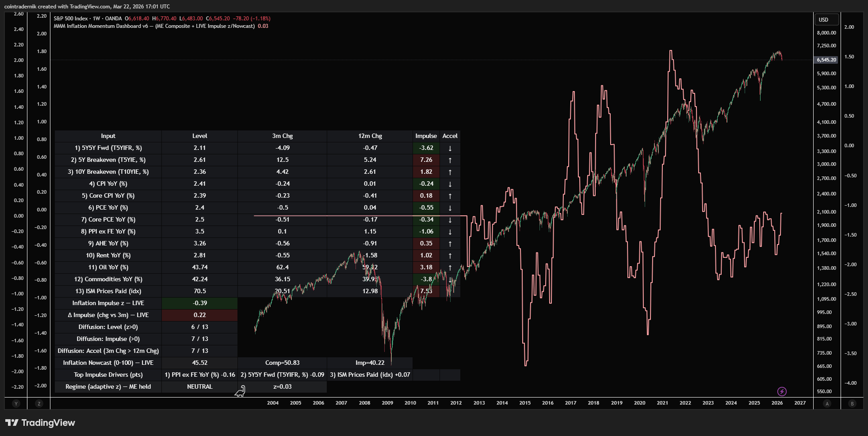Viewport: 868px width, 436px height.
Task: Click the up Accel arrow for Oil YoY
Action: (450, 267)
